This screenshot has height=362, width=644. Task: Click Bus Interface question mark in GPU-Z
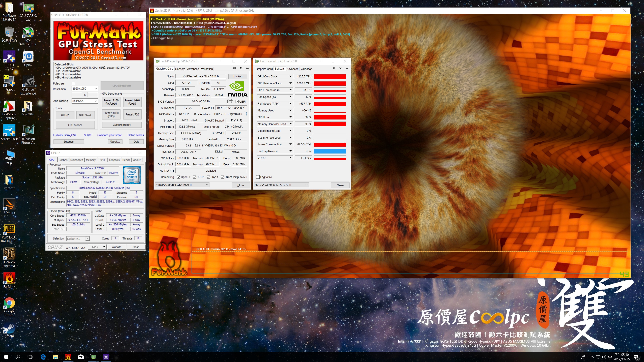[246, 114]
